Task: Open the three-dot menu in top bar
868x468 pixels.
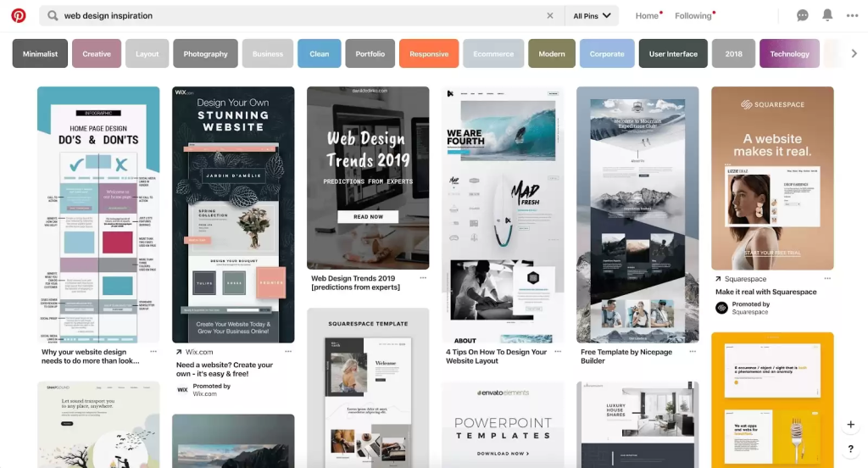Action: (x=852, y=15)
